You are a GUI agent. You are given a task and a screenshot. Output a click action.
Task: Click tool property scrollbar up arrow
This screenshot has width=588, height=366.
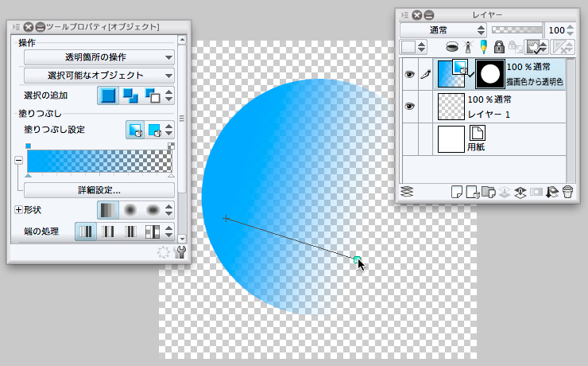click(182, 40)
